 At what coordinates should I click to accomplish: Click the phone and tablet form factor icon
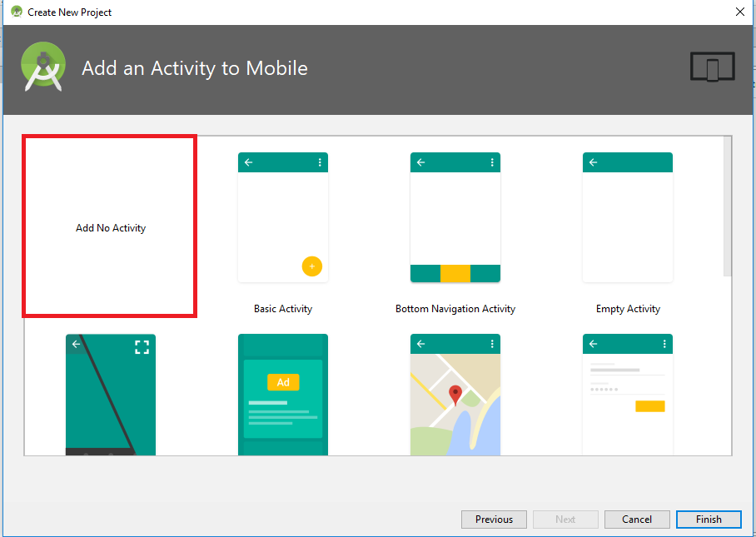pos(712,67)
